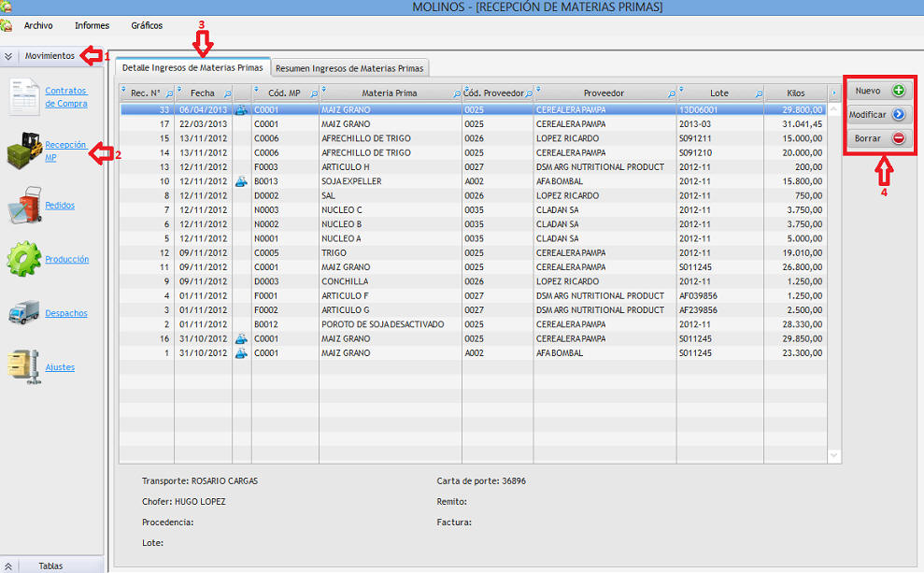
Task: Click the kilos value 31.041,45
Action: point(802,123)
